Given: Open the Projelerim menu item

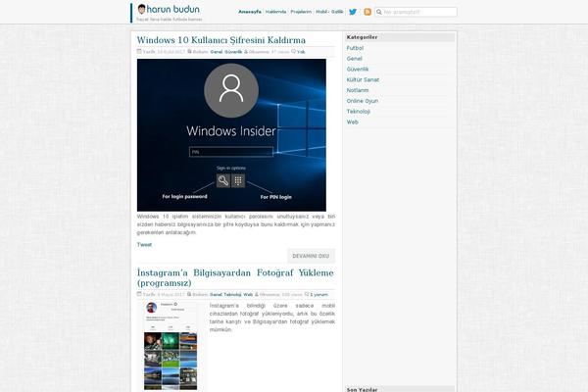Looking at the screenshot, I should [301, 12].
